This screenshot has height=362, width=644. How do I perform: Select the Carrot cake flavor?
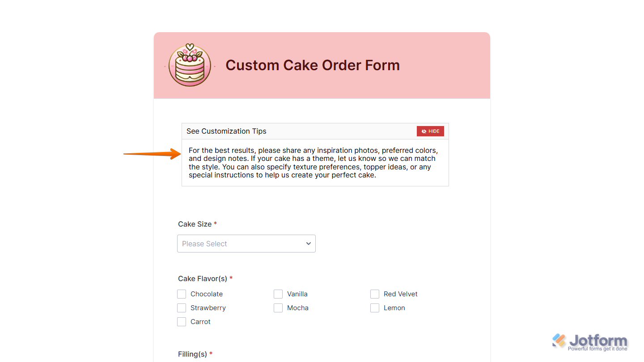coord(182,322)
